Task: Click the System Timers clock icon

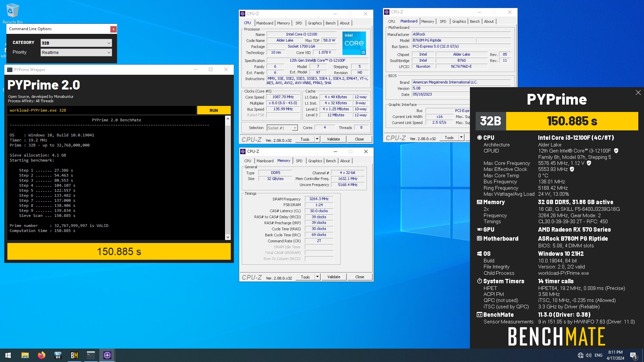Action: click(480, 281)
